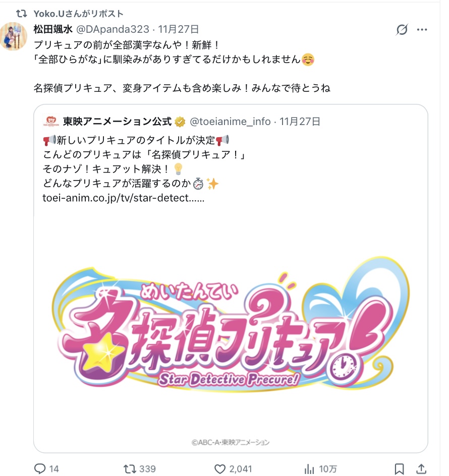449x476 pixels.
Task: Bookmark this post
Action: coord(399,469)
